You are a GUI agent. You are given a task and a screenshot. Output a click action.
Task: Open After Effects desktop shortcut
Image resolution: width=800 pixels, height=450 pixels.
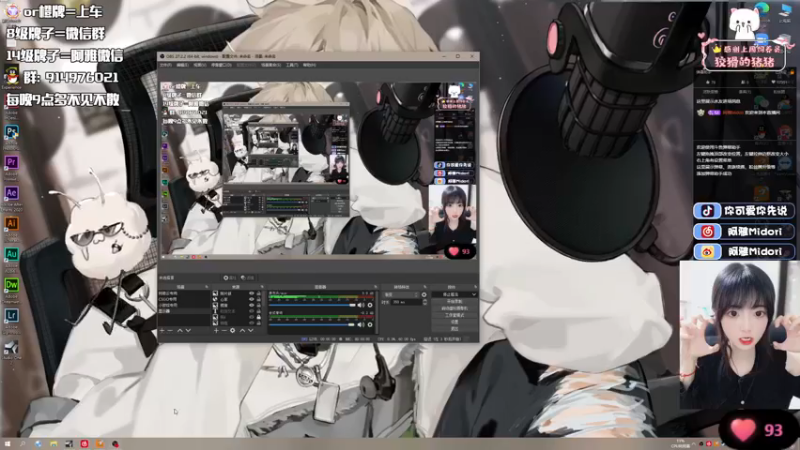click(11, 193)
